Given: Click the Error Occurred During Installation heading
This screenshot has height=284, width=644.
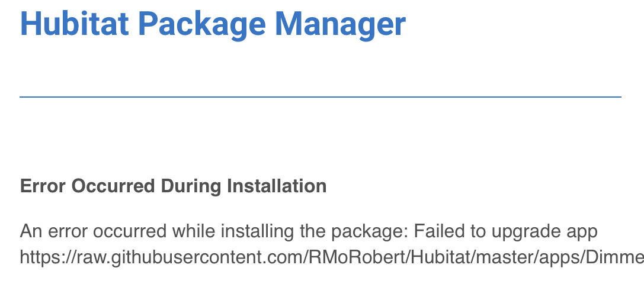Looking at the screenshot, I should (x=173, y=186).
